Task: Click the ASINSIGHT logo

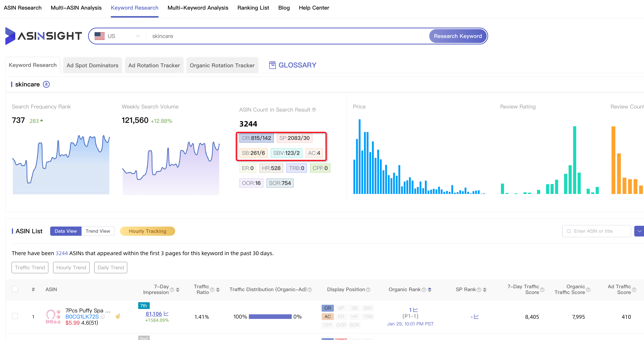Action: [43, 36]
